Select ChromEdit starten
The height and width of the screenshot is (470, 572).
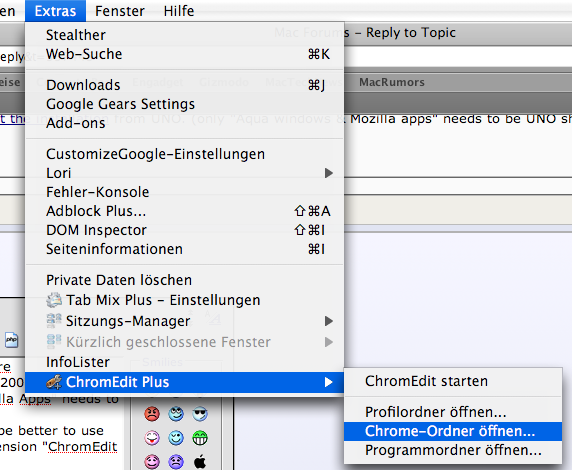(x=453, y=381)
